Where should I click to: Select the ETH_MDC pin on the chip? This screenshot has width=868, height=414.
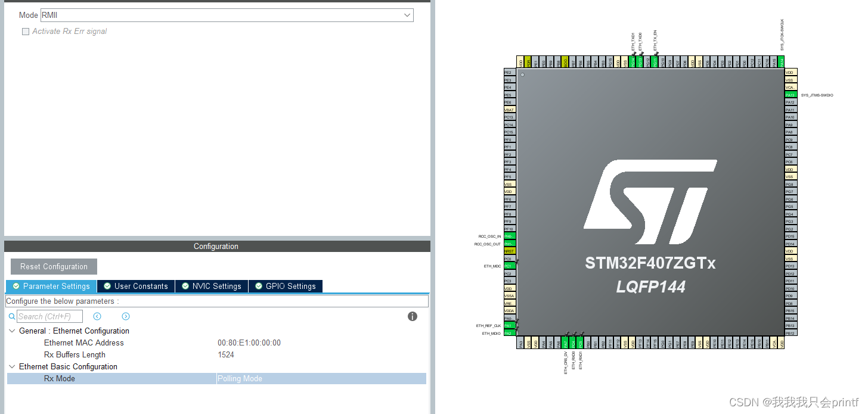tap(510, 266)
